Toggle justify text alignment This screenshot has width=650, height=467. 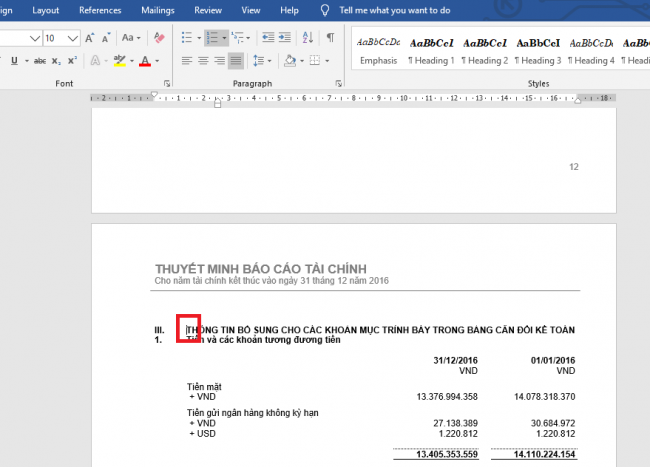(237, 61)
